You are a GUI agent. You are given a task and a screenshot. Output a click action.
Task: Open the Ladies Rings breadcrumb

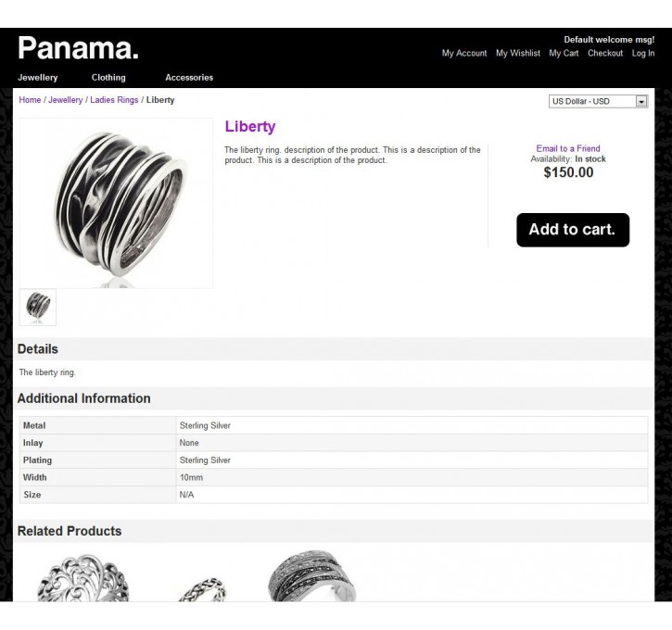click(114, 100)
